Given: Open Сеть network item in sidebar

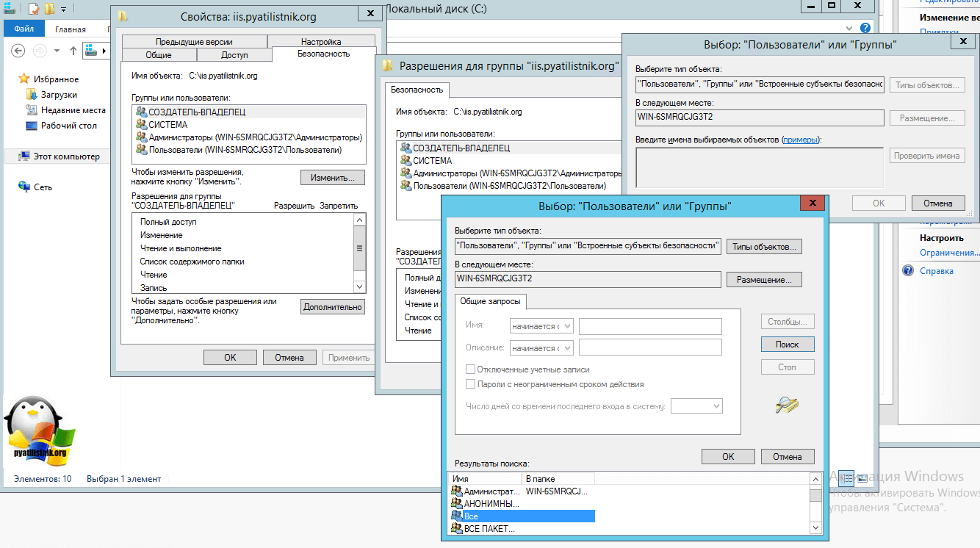Looking at the screenshot, I should click(43, 187).
